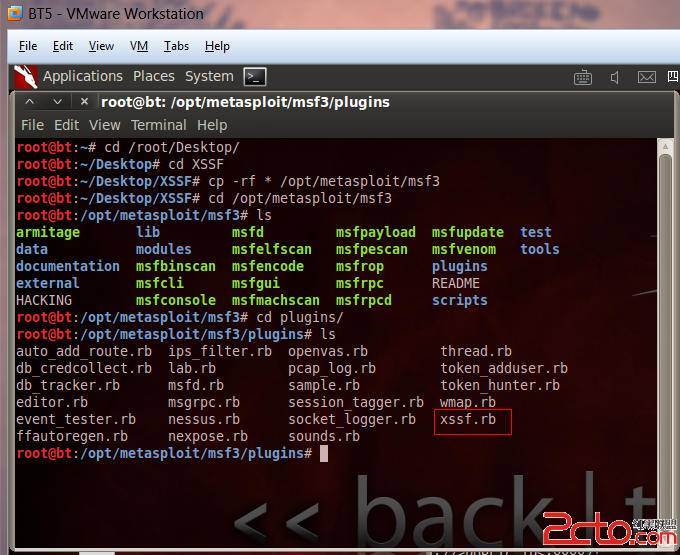Launch terminal from top panel icon
680x555 pixels.
click(255, 77)
